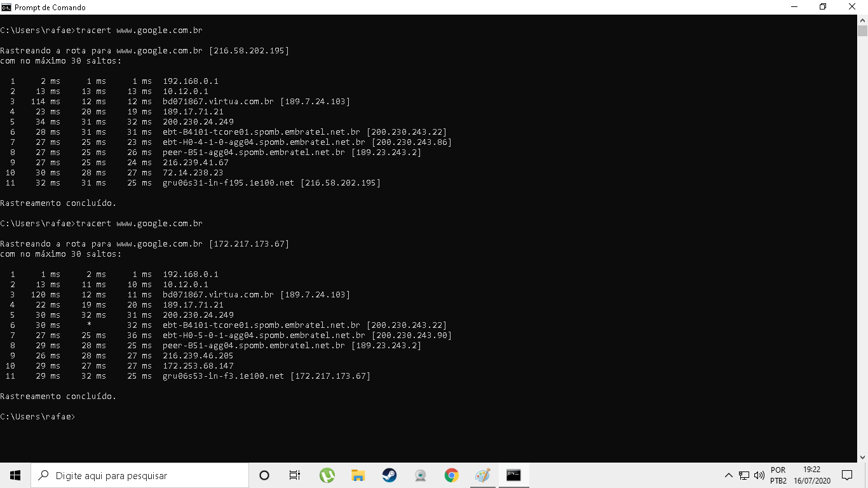Viewport: 868px width, 488px height.
Task: Click the 'Digite aqui para pesquisar' search box
Action: pyautogui.click(x=140, y=475)
